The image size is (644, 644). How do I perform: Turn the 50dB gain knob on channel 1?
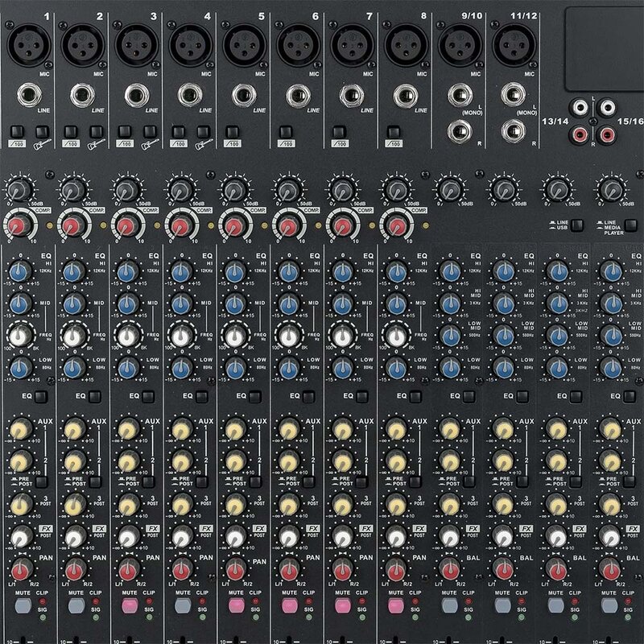pos(20,188)
